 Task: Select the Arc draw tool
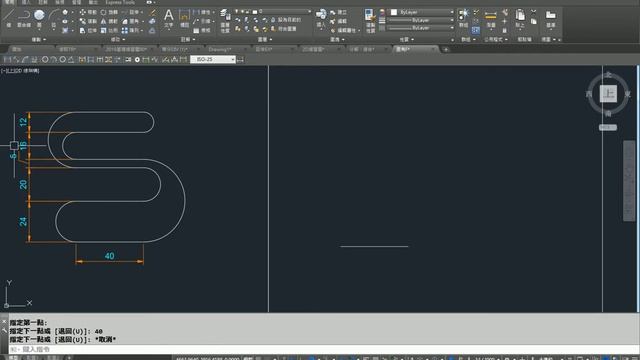coord(53,18)
